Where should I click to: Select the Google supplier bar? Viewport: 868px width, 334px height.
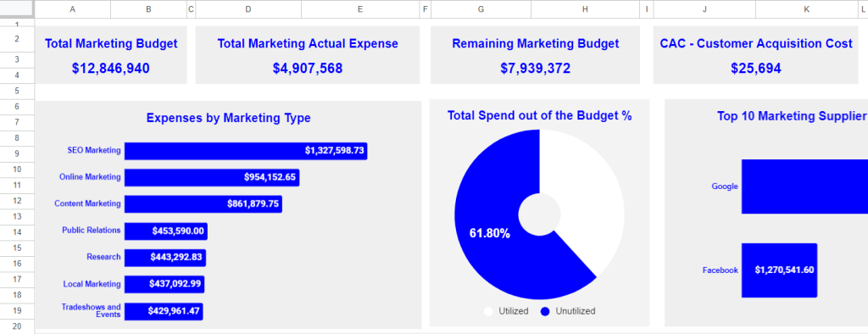click(805, 186)
